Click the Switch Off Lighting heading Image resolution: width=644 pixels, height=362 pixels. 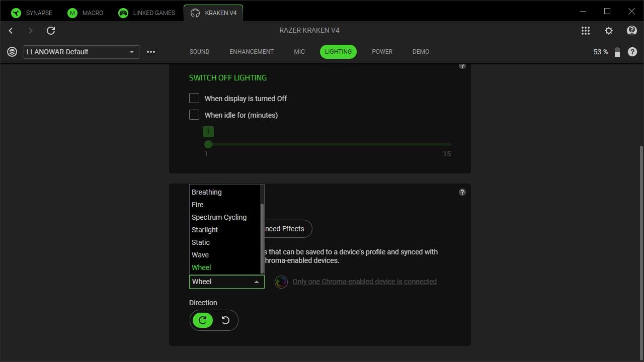(x=228, y=78)
